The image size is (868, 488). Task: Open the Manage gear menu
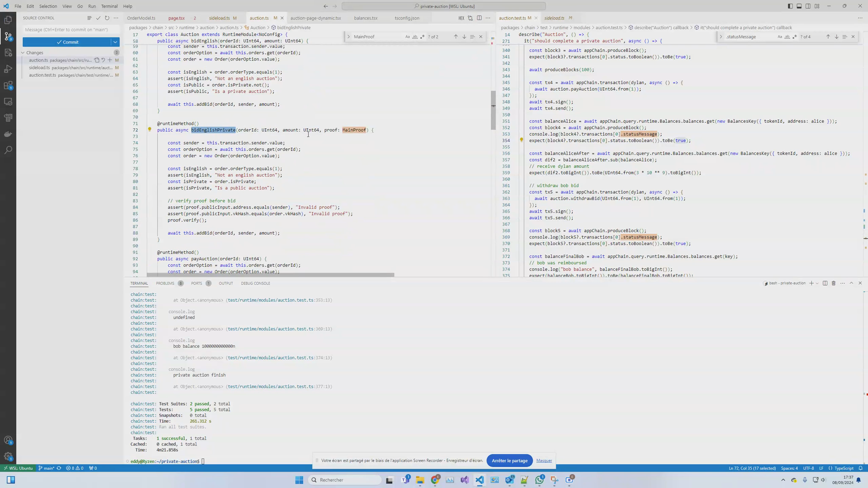[8, 457]
